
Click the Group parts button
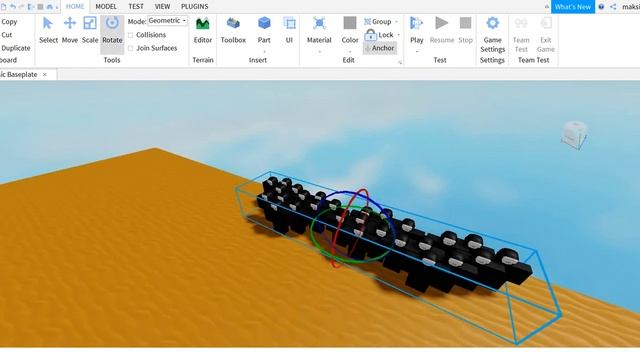tap(378, 22)
